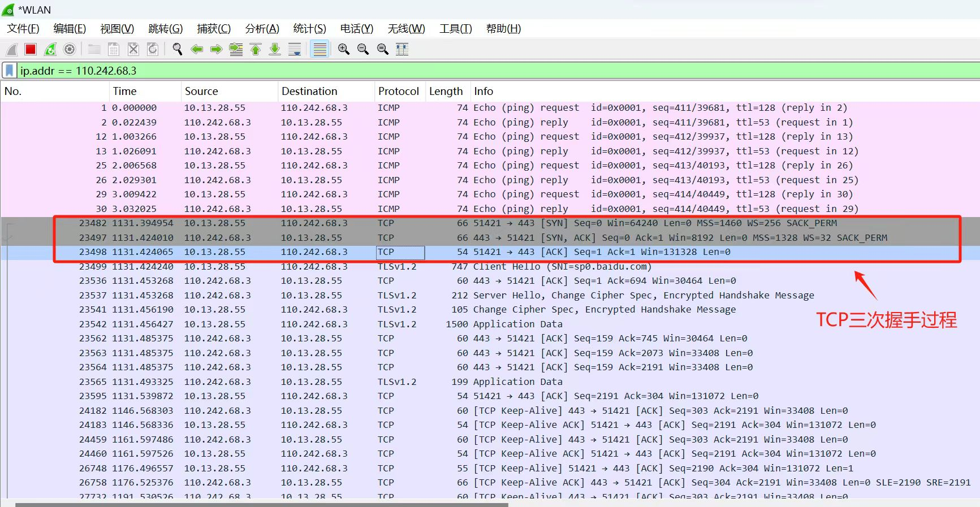Screen dimensions: 980x507
Task: Save the capture file icon
Action: pos(114,50)
